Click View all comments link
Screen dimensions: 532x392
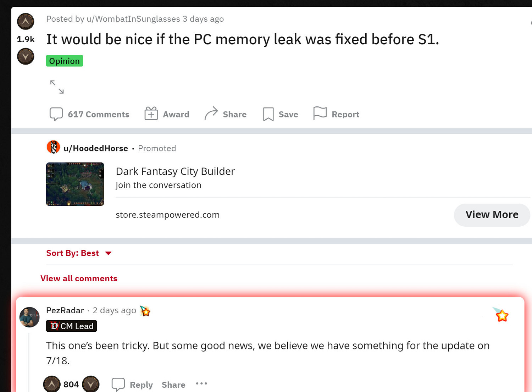pos(79,278)
